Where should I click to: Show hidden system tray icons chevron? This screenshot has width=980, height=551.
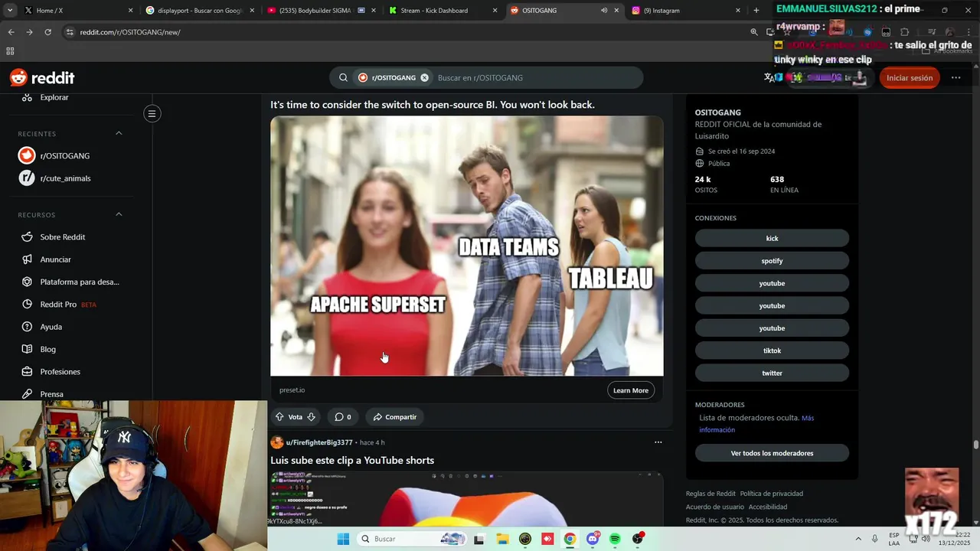tap(857, 539)
